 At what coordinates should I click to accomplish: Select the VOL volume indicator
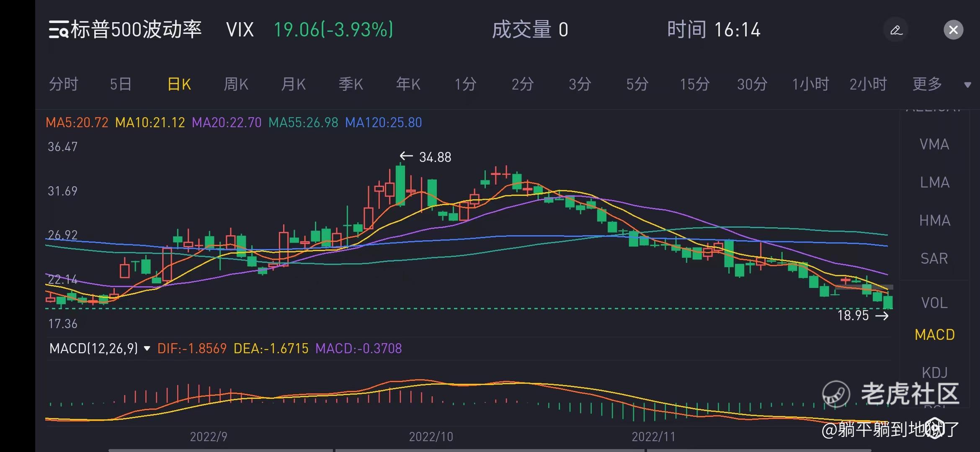[934, 303]
